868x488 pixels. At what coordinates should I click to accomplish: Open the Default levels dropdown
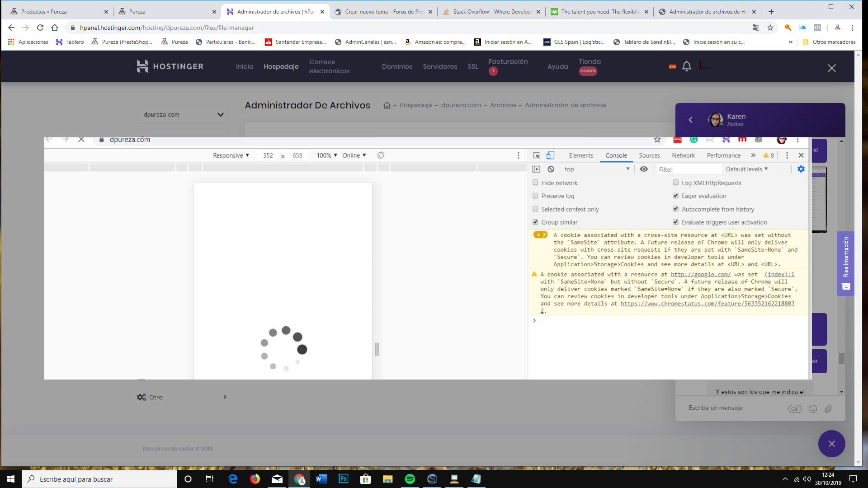tap(746, 169)
